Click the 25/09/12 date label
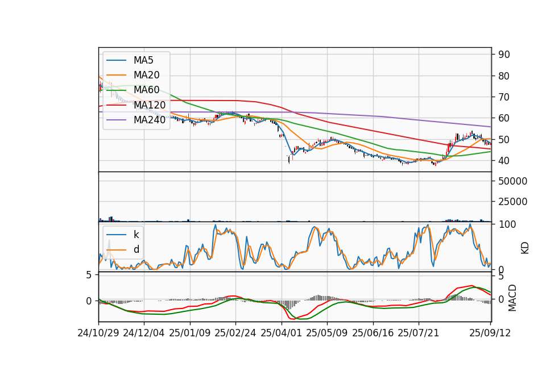Screen dimensions: 546x392 click(490, 333)
